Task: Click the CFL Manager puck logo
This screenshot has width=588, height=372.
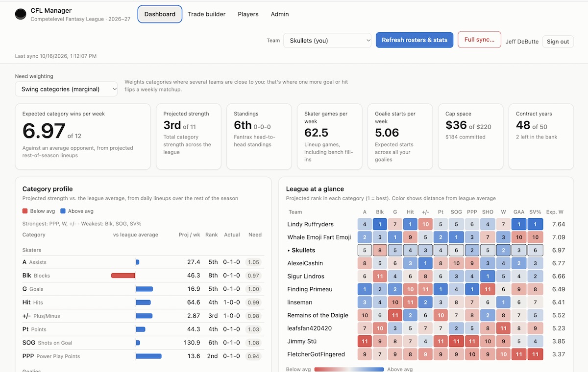Action: click(21, 14)
